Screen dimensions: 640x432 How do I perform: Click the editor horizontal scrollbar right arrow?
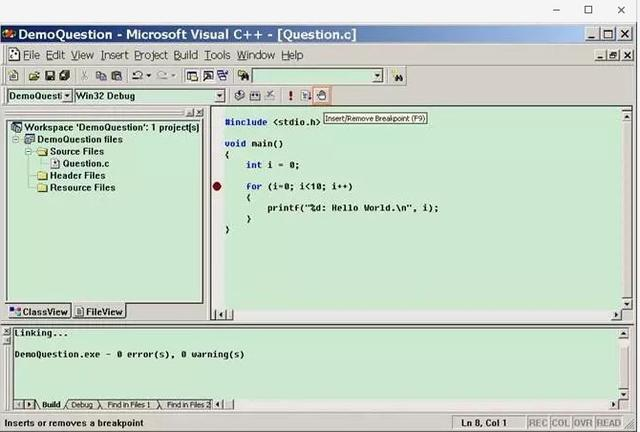tap(616, 314)
